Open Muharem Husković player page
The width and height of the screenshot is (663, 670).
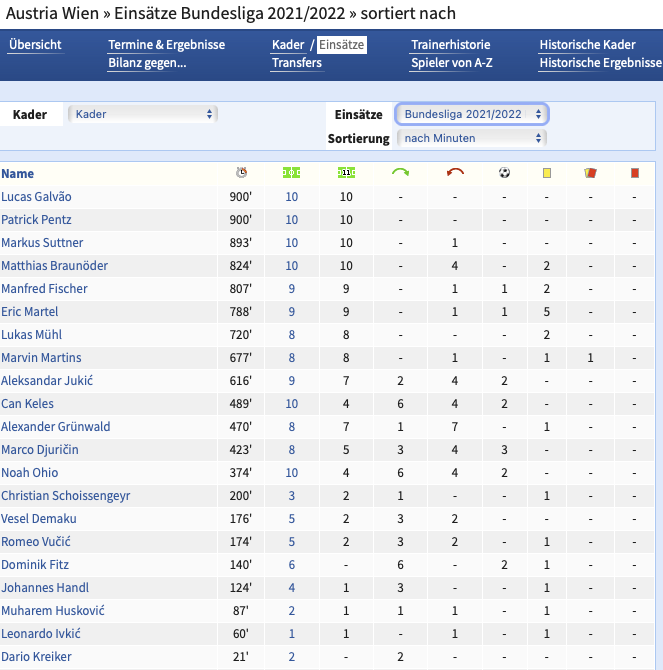point(53,611)
